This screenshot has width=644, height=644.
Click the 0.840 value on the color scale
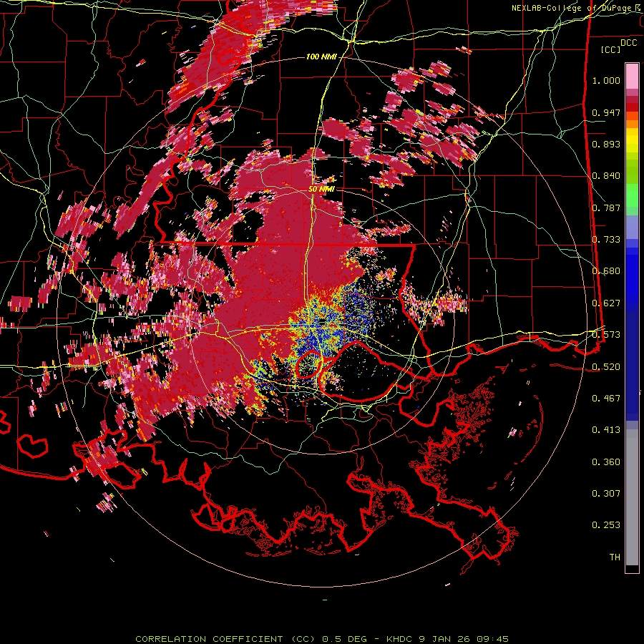(x=606, y=176)
